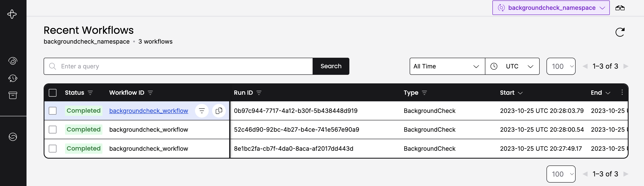Image resolution: width=644 pixels, height=186 pixels.
Task: Open table column options kebab menu
Action: pos(622,93)
